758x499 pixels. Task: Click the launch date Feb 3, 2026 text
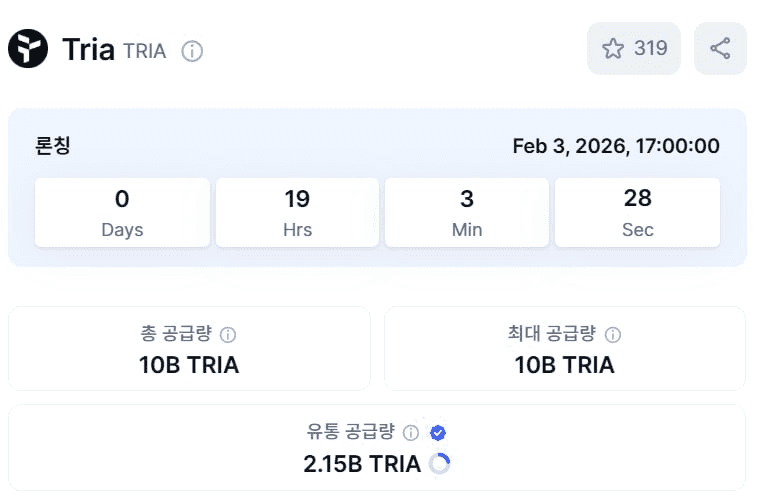pos(615,146)
